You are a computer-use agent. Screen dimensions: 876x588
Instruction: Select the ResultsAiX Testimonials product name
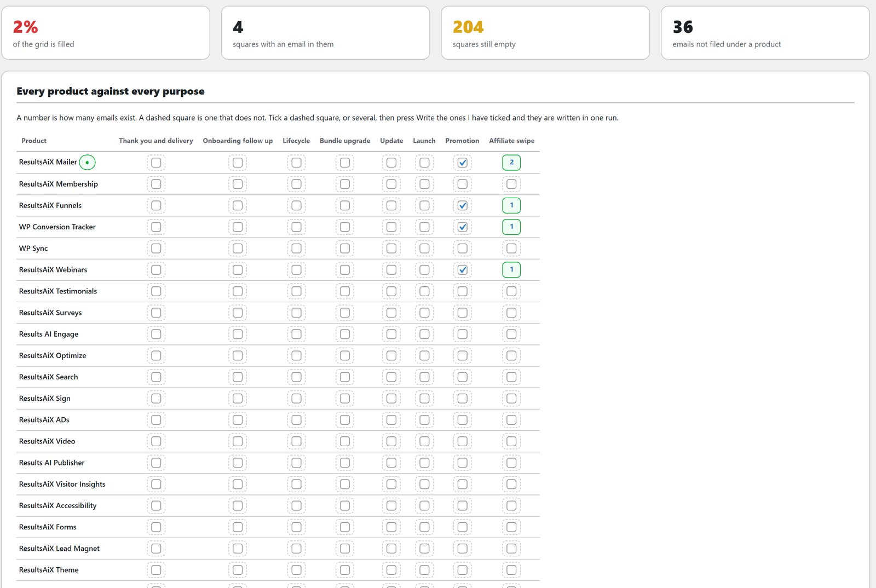pos(58,291)
